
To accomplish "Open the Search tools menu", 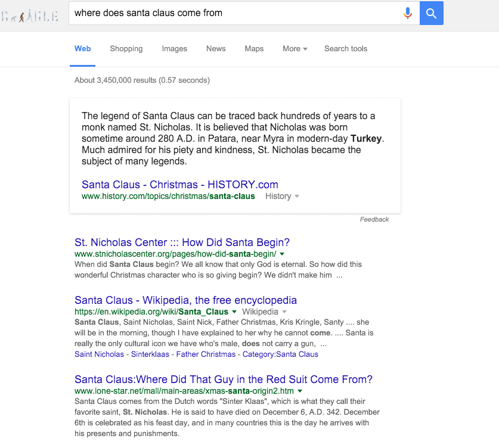I will (x=346, y=49).
